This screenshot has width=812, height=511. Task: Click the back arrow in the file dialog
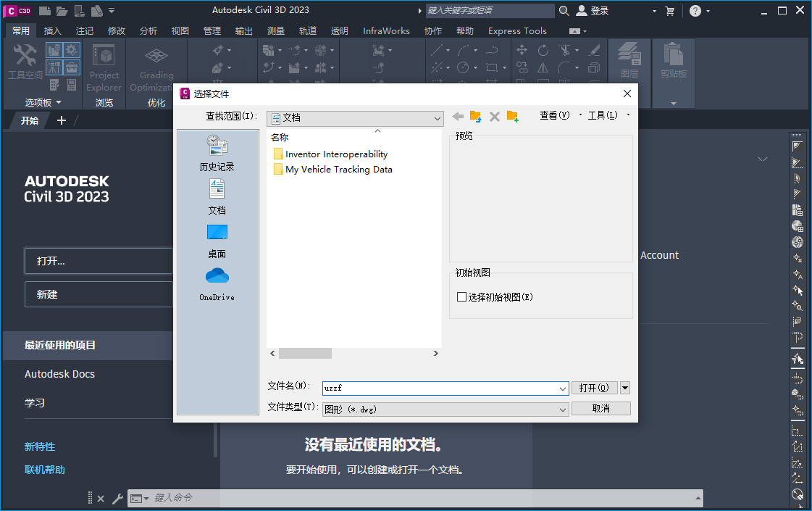pyautogui.click(x=457, y=115)
